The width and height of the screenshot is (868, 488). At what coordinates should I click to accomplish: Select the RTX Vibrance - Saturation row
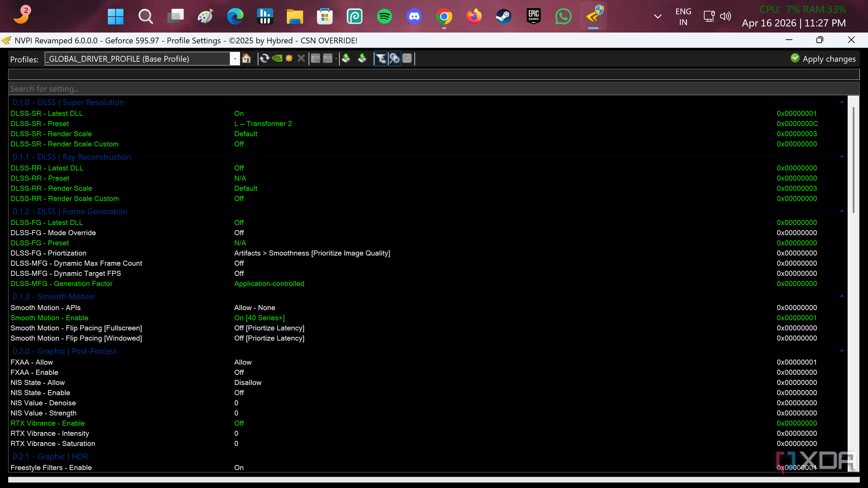point(427,444)
